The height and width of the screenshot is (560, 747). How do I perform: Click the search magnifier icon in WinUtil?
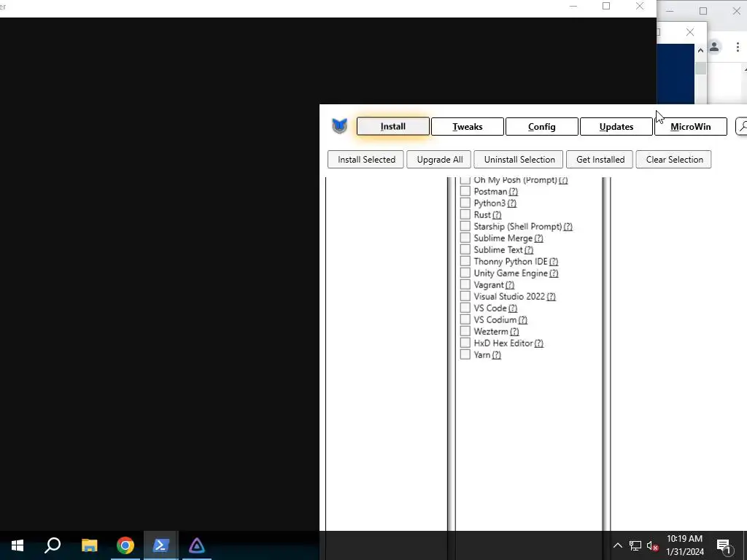pyautogui.click(x=742, y=127)
